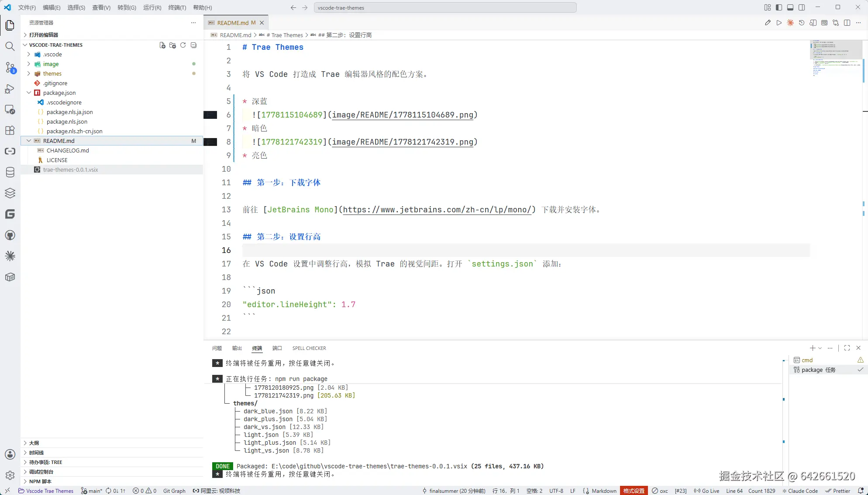Open the Remote Explorer view

10,110
